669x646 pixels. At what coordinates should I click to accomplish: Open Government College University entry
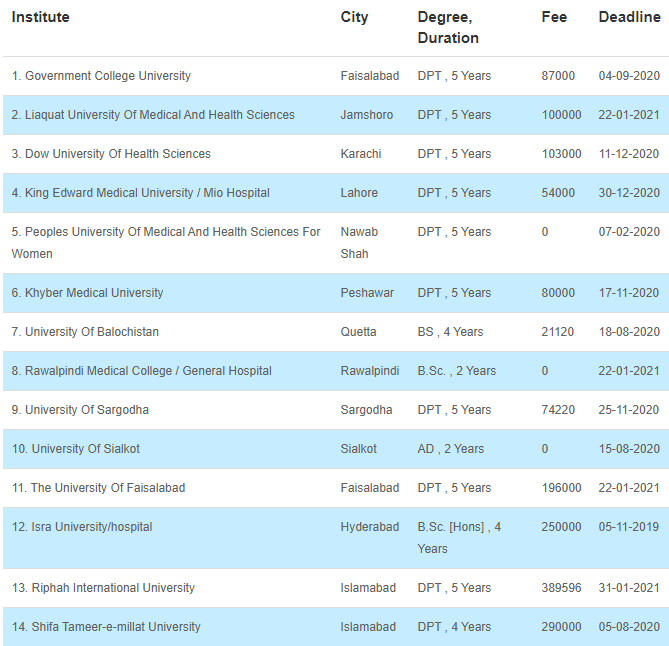click(x=101, y=76)
